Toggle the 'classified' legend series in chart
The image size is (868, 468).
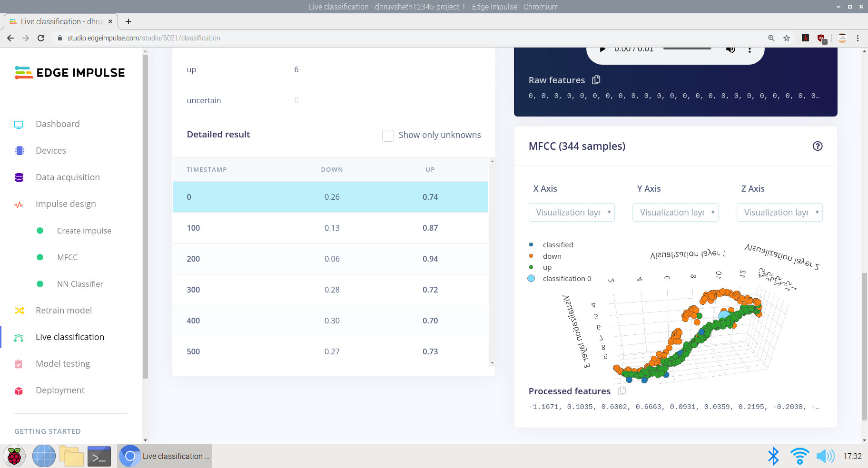pos(557,244)
